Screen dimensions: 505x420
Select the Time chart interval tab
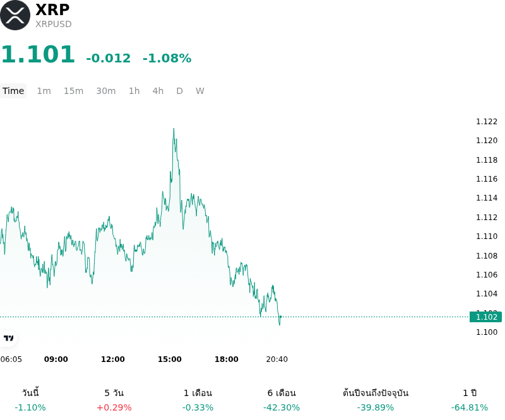[x=13, y=91]
